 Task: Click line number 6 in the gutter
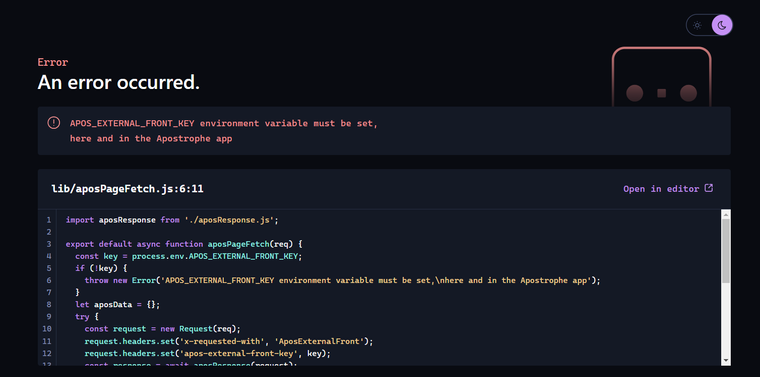coord(49,280)
